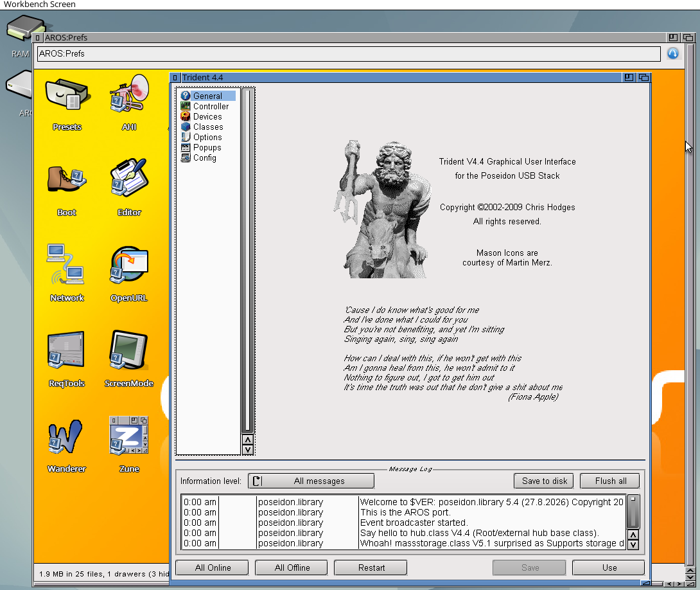Image resolution: width=700 pixels, height=590 pixels.
Task: Select Devices in Trident sidebar
Action: click(x=207, y=116)
